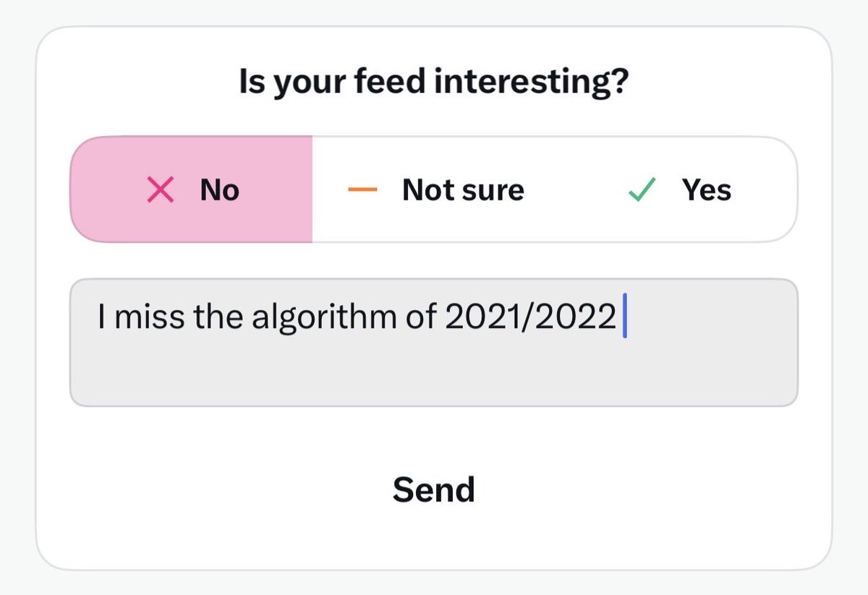This screenshot has width=868, height=595.
Task: Deselect the highlighted "No" option
Action: (191, 189)
